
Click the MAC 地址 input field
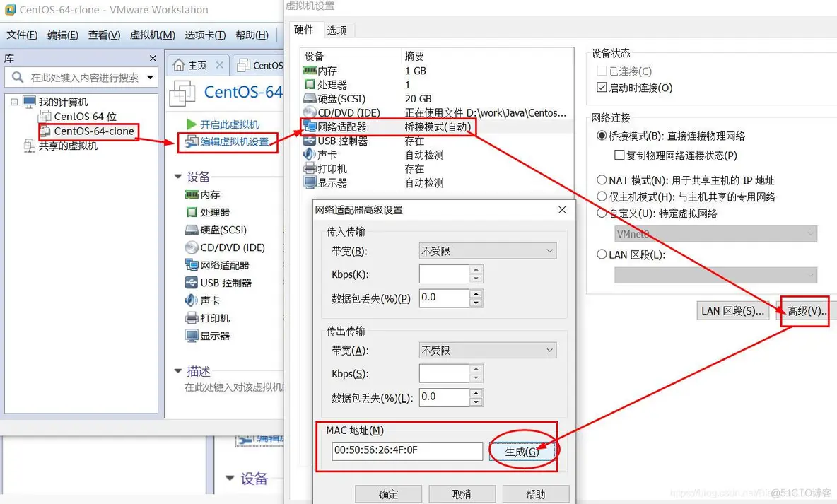coord(407,450)
